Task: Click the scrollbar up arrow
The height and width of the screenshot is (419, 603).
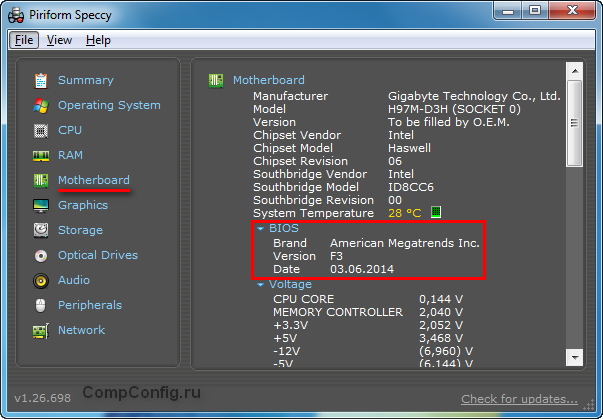Action: pyautogui.click(x=575, y=71)
